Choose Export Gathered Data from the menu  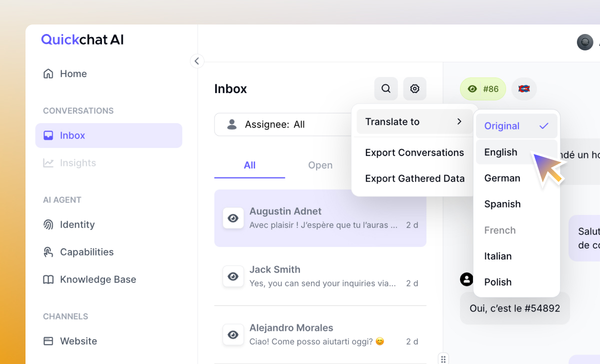(x=414, y=178)
